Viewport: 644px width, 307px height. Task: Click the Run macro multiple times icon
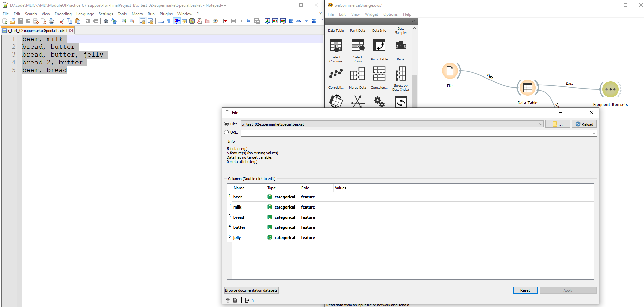pos(249,21)
